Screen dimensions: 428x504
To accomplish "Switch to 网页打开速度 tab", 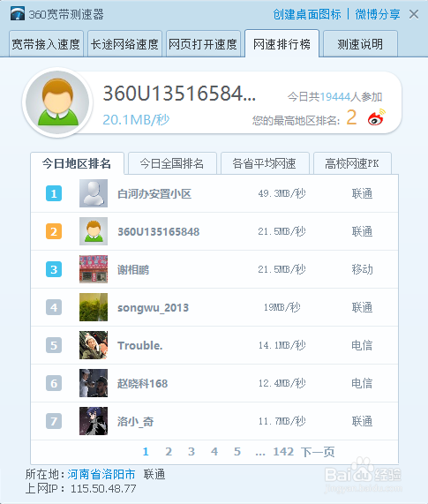I will click(203, 44).
